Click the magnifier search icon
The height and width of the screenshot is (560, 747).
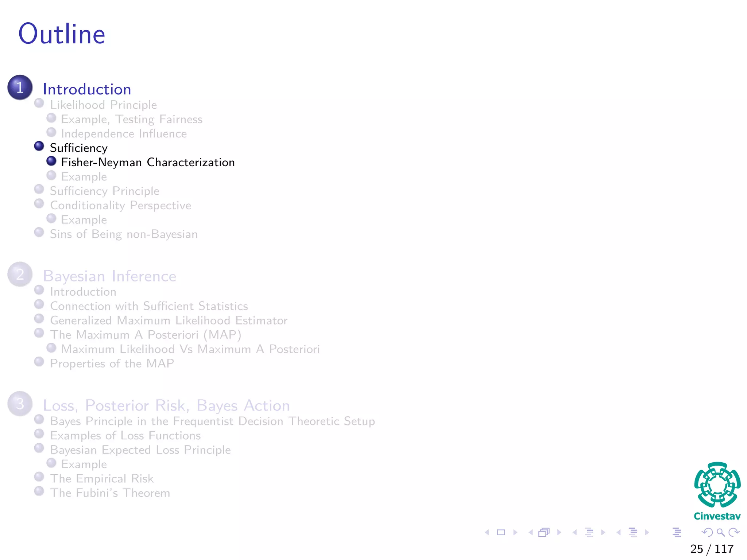tap(720, 533)
